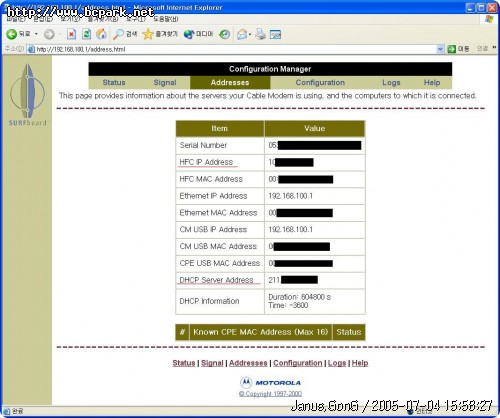
Task: Follow the bottom Help link
Action: [x=360, y=363]
